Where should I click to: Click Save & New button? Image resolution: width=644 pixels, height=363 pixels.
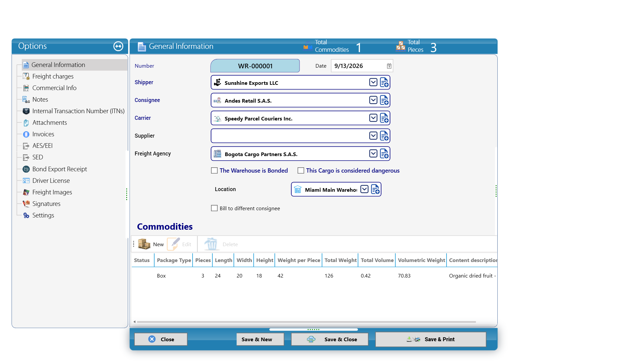260,339
